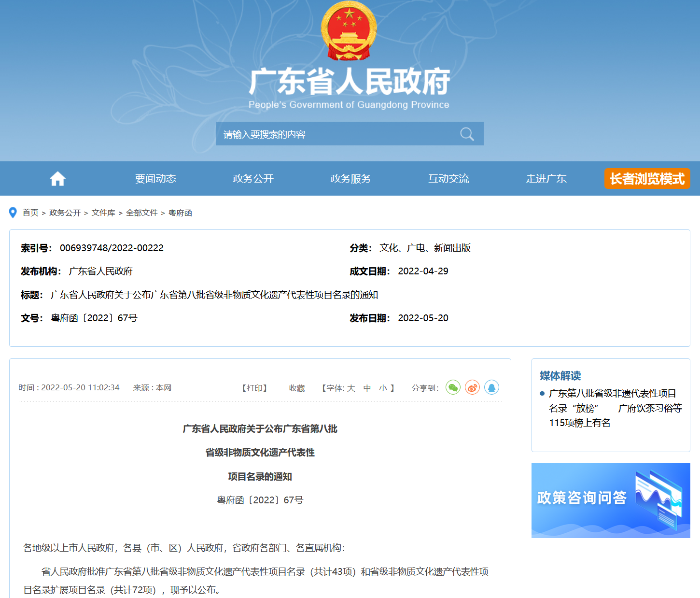Click the home icon in navigation bar

57,179
